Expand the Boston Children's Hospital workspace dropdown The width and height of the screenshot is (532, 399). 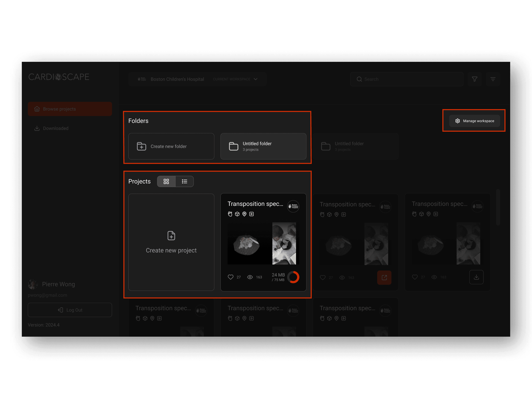(x=177, y=79)
